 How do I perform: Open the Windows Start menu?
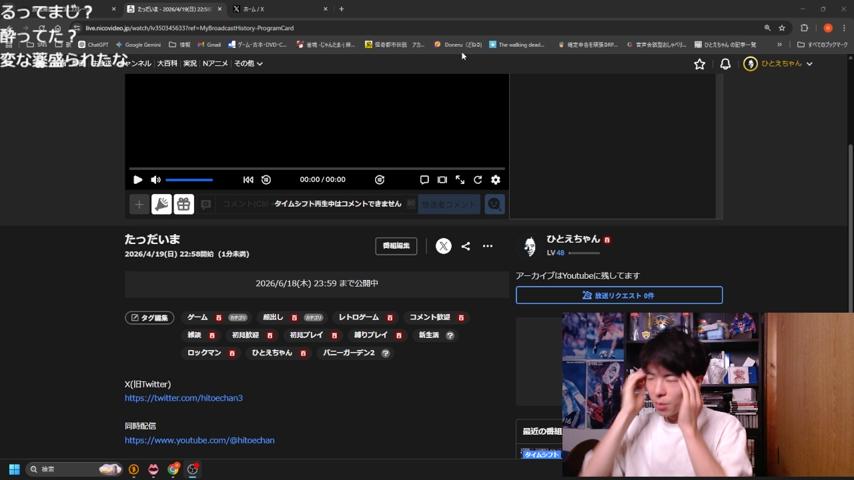click(14, 469)
